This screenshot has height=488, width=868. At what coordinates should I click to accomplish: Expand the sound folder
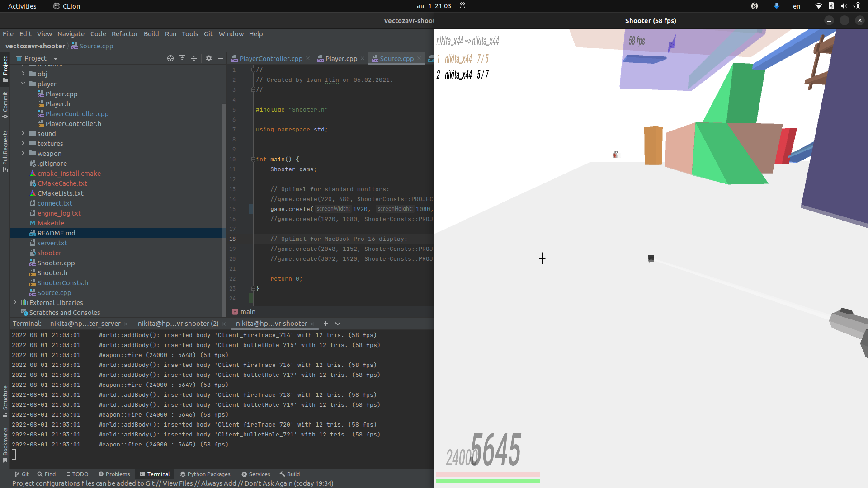(x=23, y=133)
